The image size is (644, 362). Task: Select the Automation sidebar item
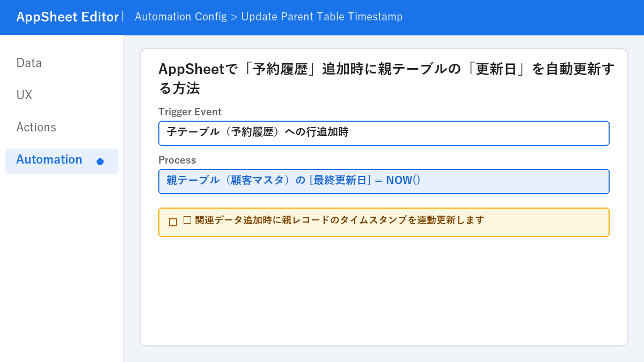tap(62, 161)
